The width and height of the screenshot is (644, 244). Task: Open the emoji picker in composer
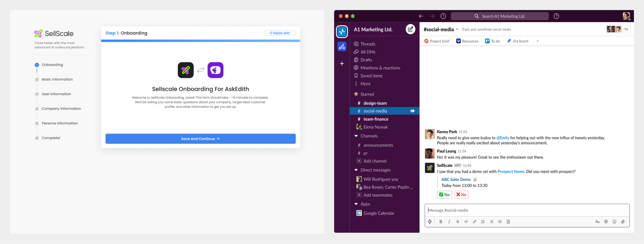[615, 222]
